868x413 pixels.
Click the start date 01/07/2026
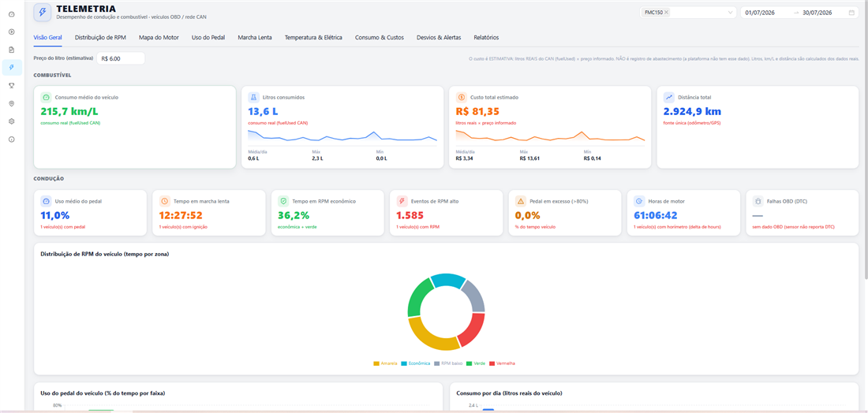click(761, 12)
